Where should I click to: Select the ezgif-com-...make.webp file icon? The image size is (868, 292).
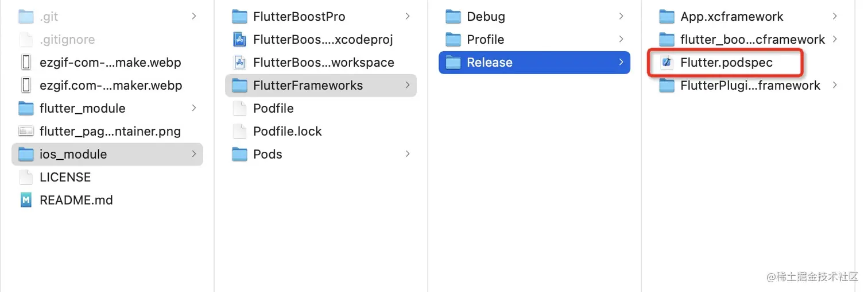click(x=26, y=63)
